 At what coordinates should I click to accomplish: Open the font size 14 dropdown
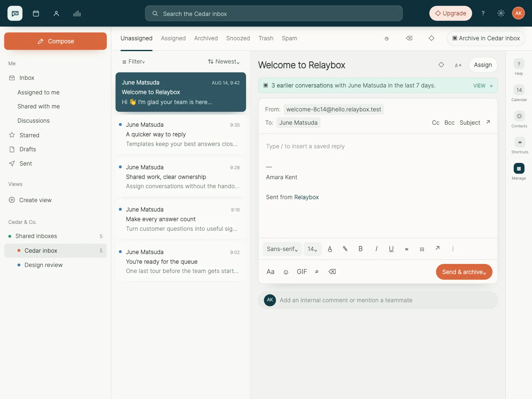(x=312, y=249)
